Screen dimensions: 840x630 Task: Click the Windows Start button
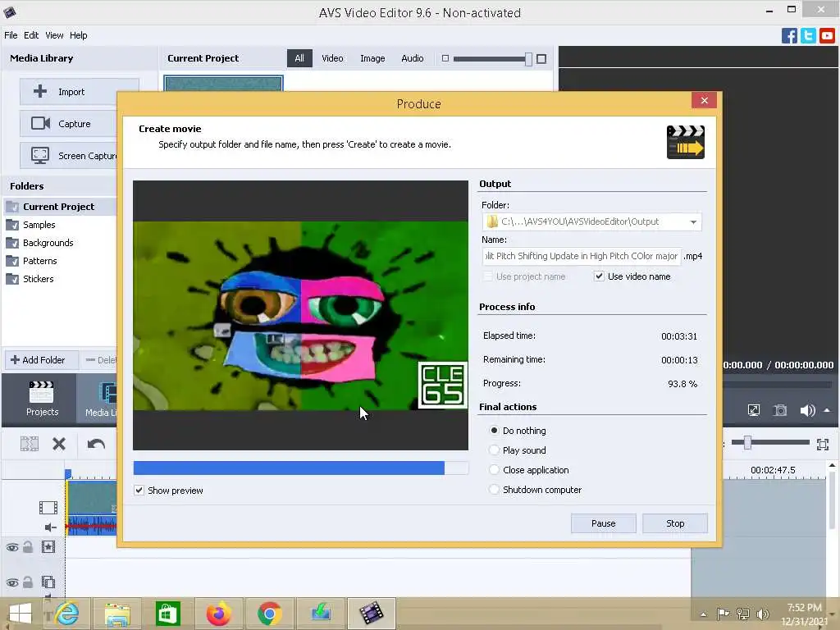coord(21,614)
